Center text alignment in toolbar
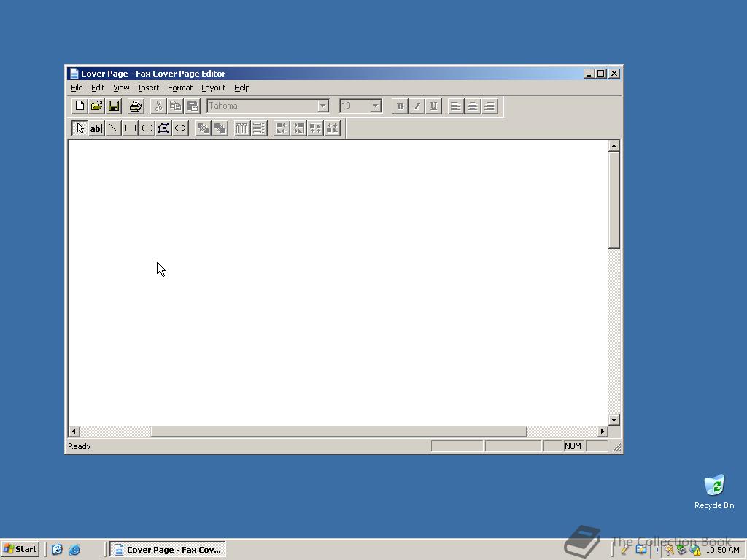747x560 pixels. tap(473, 106)
